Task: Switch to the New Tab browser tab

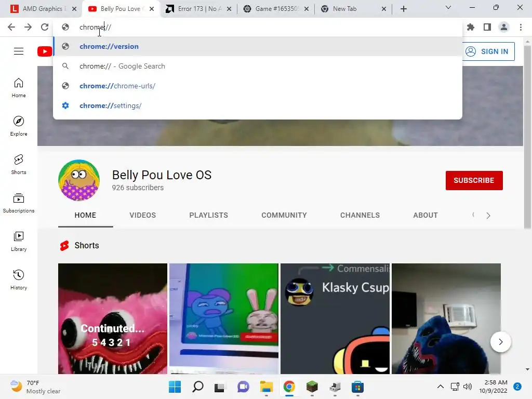Action: click(353, 9)
